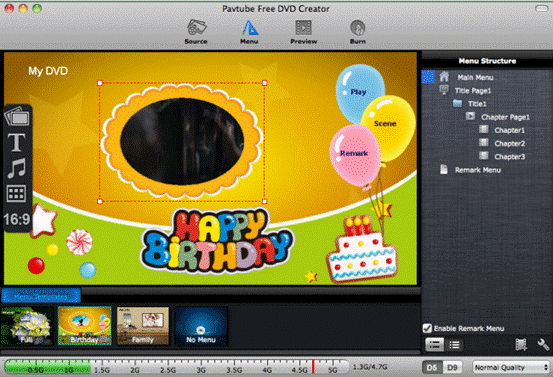Select Remark Menu in the tree
The image size is (553, 377).
pos(478,170)
